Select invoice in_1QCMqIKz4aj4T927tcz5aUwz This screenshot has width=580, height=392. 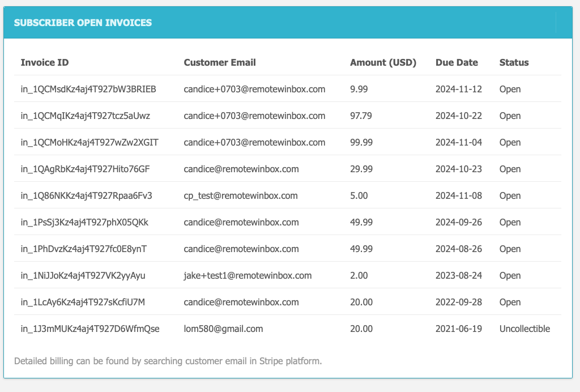(84, 116)
